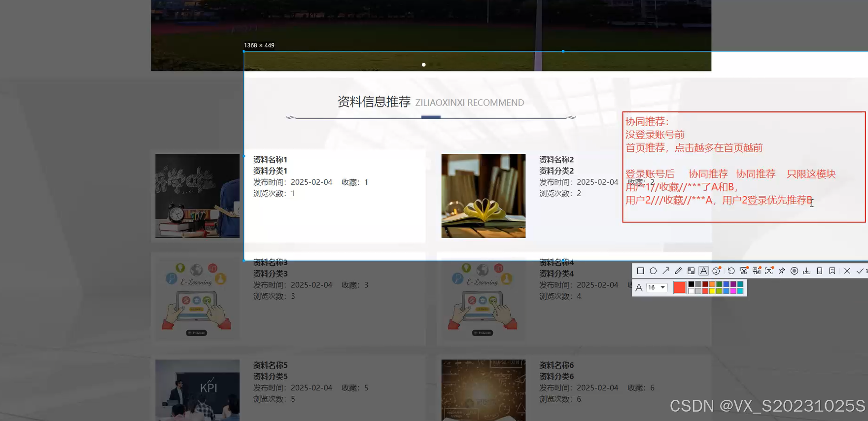Screen dimensions: 868x421
Task: Click the 资料分类1 category text
Action: point(270,171)
